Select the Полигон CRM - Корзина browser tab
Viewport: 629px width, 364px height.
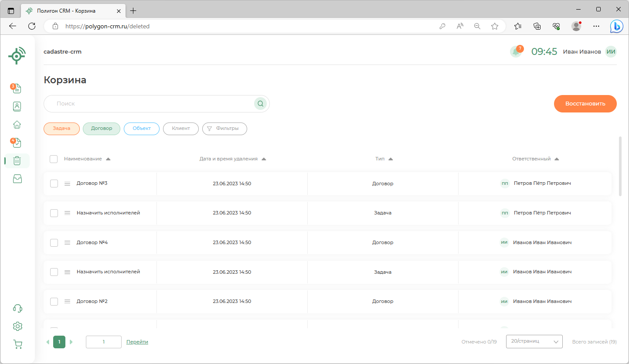coord(72,10)
